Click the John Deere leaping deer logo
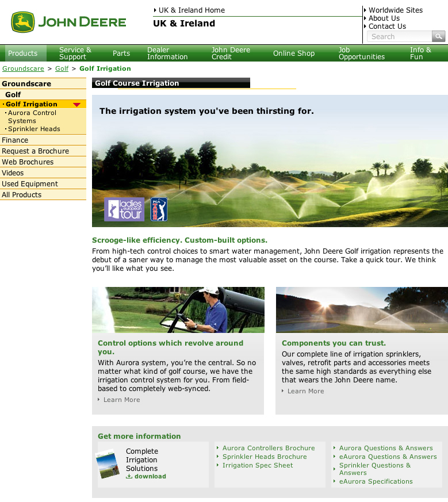 point(23,22)
